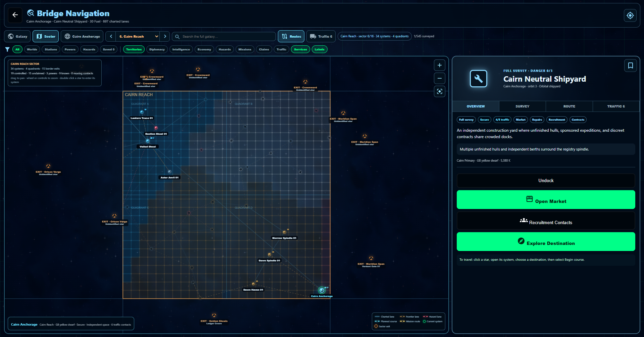
Task: Click the Traffic 6 toolbar button
Action: [x=321, y=36]
